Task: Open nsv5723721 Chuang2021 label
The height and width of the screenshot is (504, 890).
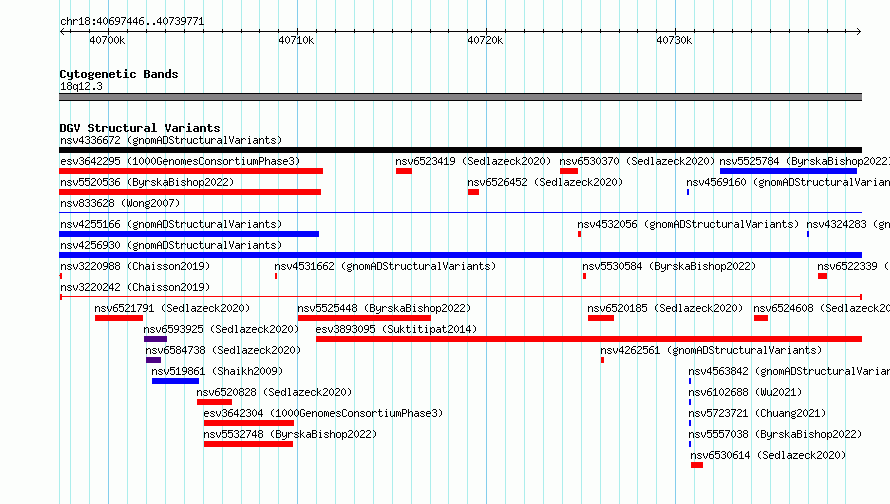Action: pos(757,413)
